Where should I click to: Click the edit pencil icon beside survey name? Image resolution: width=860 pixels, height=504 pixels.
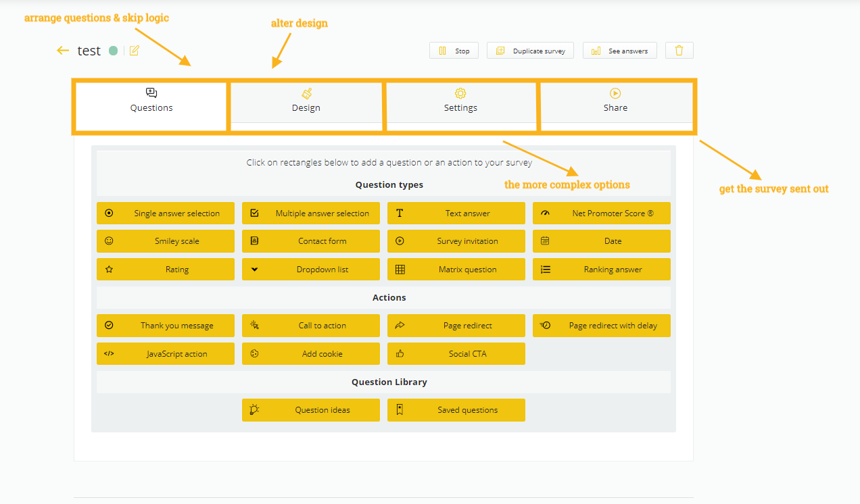pos(134,50)
